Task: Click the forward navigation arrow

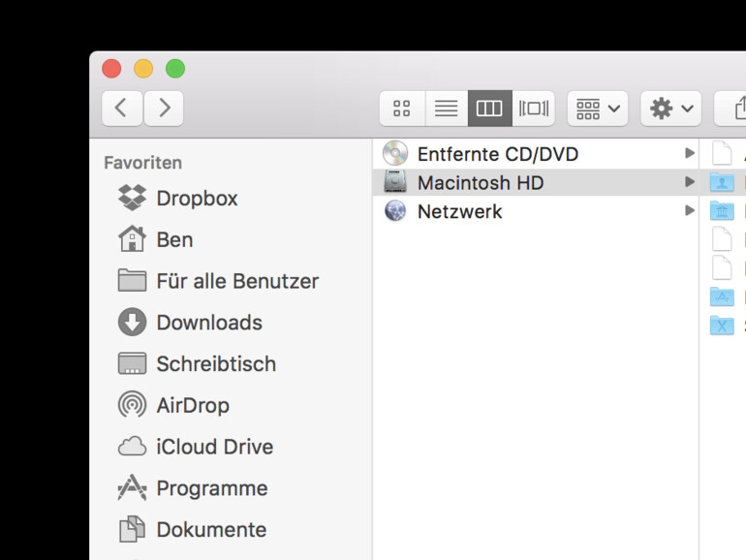Action: click(164, 109)
